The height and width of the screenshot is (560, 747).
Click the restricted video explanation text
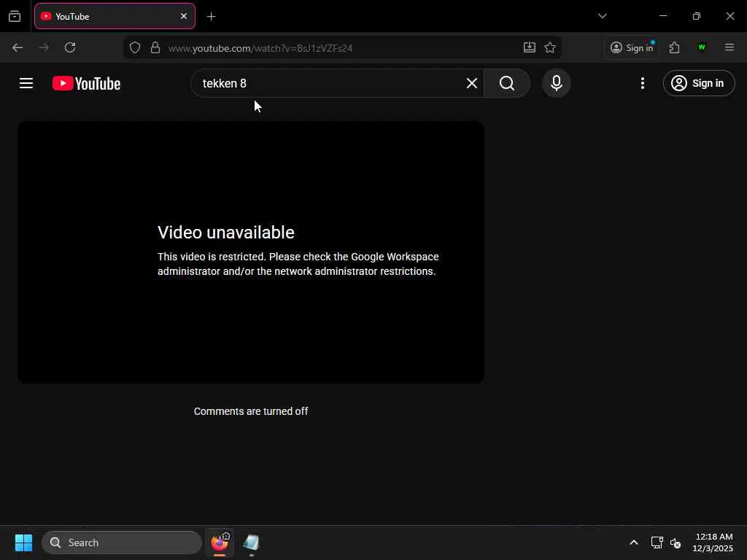click(298, 264)
